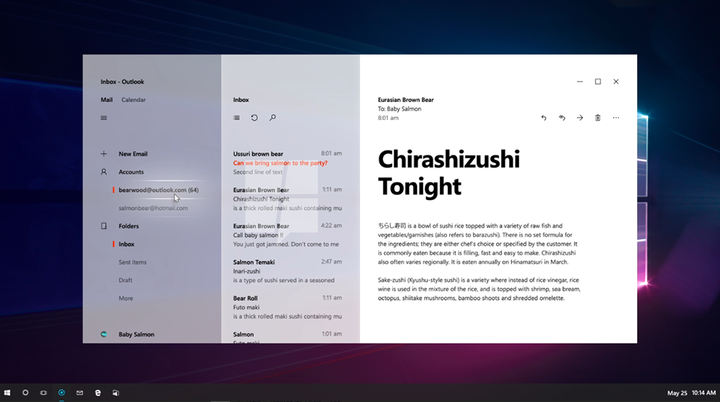The width and height of the screenshot is (720, 402).
Task: Delete the email with trash icon
Action: [x=598, y=118]
